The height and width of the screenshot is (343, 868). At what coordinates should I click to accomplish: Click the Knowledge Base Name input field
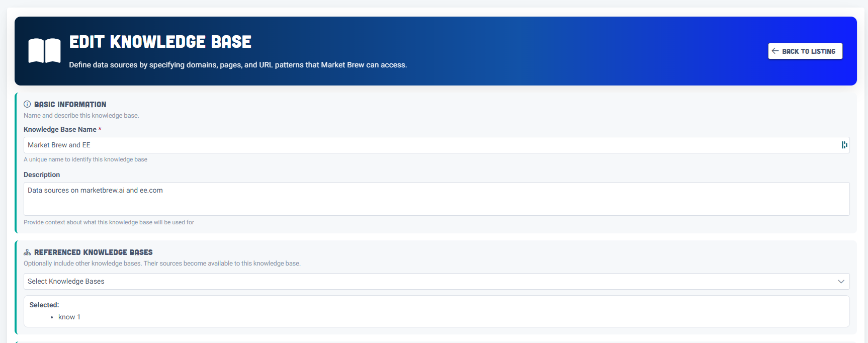coord(437,145)
